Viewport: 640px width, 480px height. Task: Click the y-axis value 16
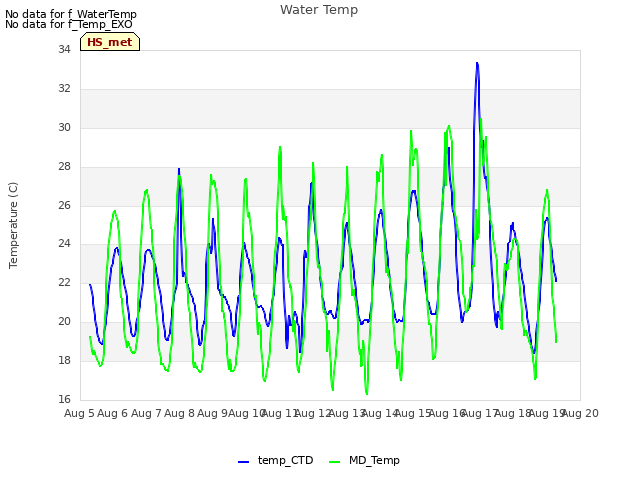(x=64, y=399)
